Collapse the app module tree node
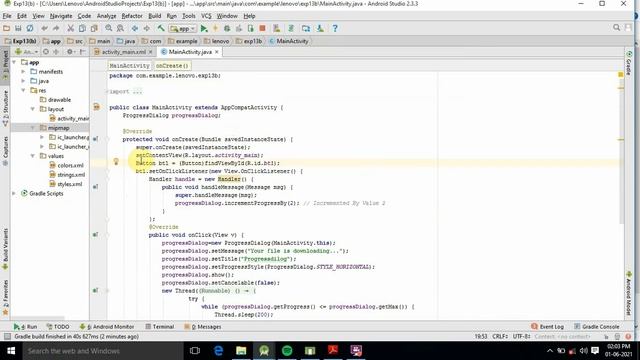This screenshot has height=360, width=640. tap(14, 62)
